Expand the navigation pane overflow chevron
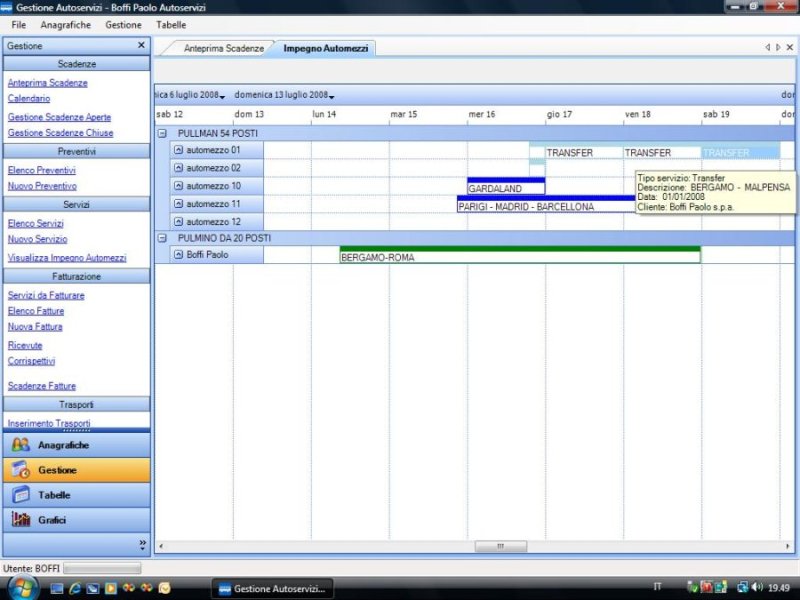Image resolution: width=800 pixels, height=600 pixels. coord(142,545)
